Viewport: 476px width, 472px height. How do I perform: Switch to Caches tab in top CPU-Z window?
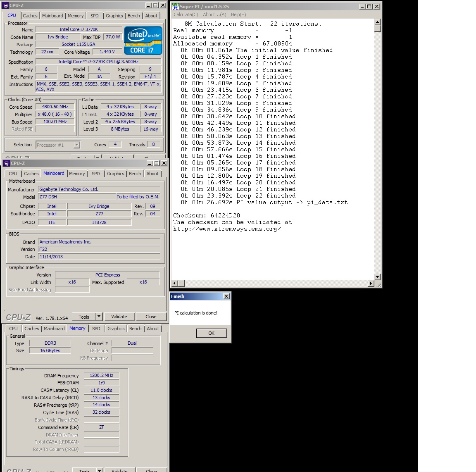pyautogui.click(x=30, y=16)
